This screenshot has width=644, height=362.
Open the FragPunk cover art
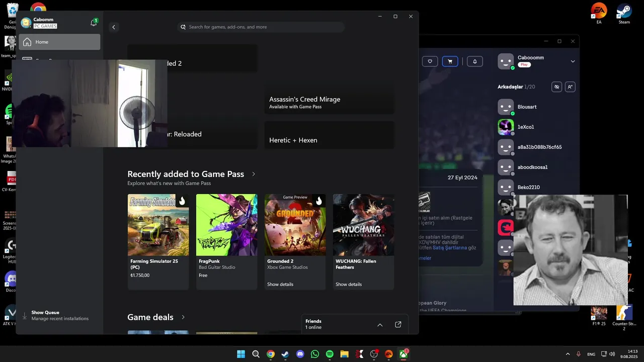226,225
